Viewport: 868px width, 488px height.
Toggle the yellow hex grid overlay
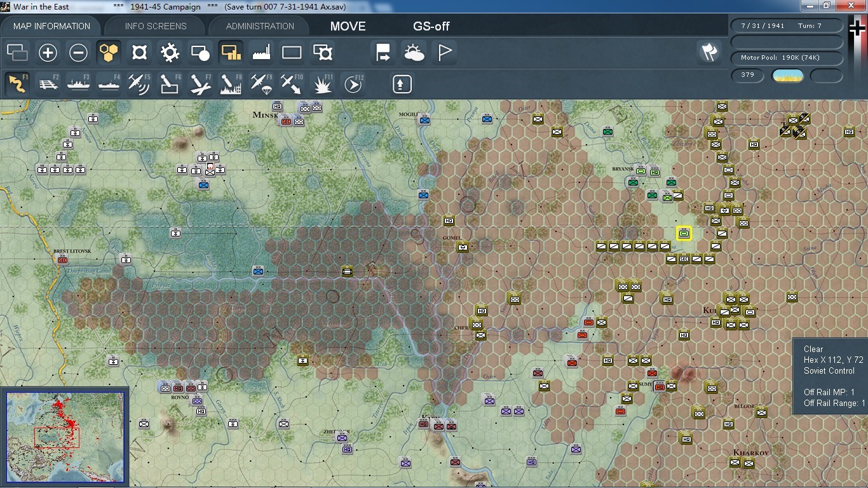(109, 53)
